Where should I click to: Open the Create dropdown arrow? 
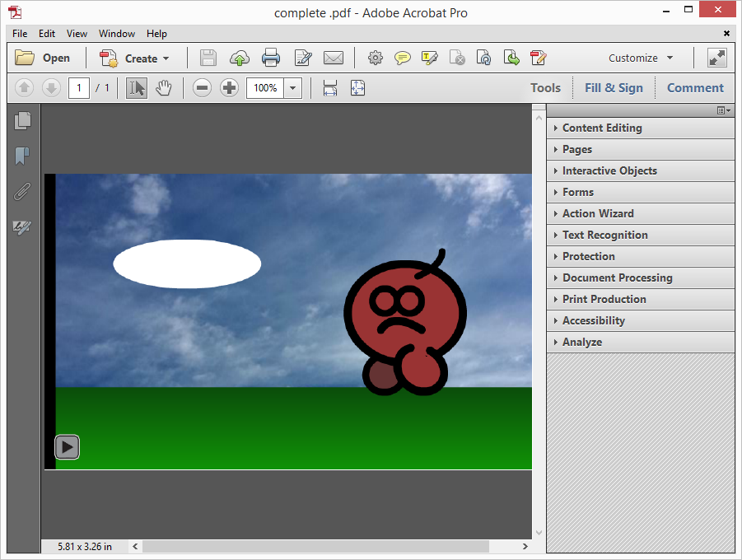166,58
